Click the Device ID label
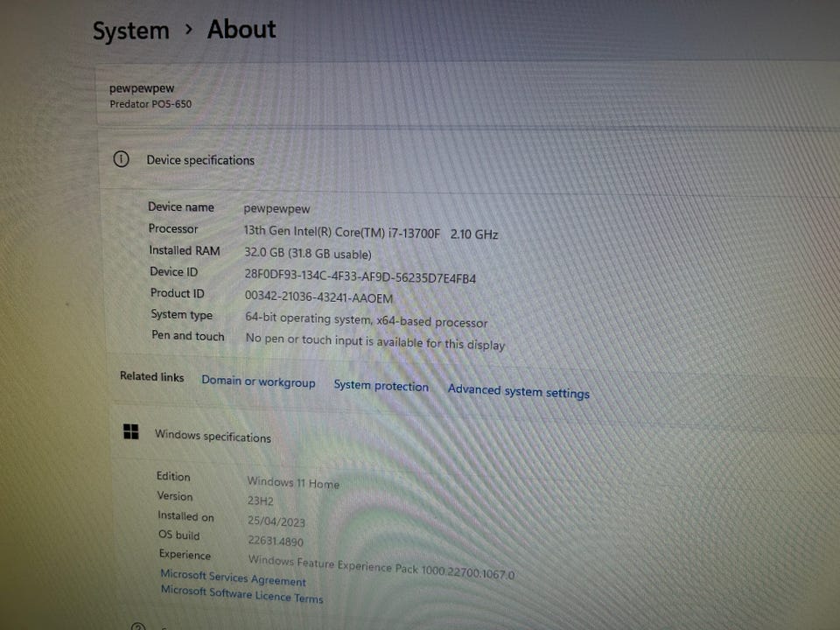The height and width of the screenshot is (630, 840). (x=173, y=272)
